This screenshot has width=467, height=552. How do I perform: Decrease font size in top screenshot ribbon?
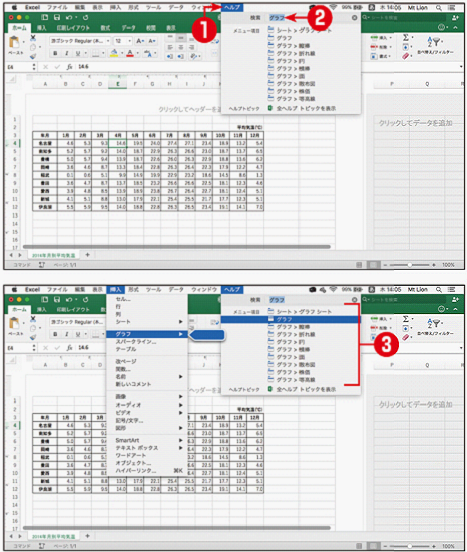[x=152, y=41]
